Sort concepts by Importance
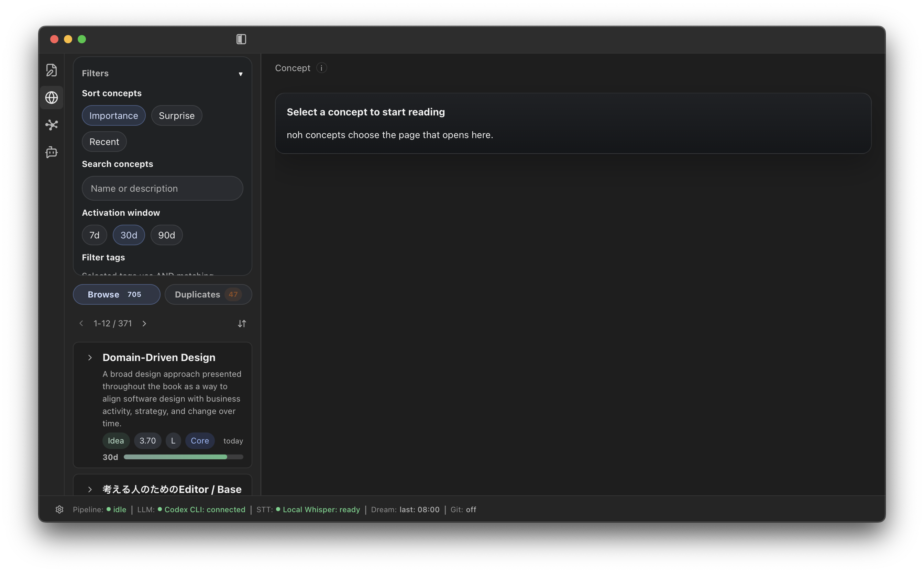924x573 pixels. click(x=114, y=115)
